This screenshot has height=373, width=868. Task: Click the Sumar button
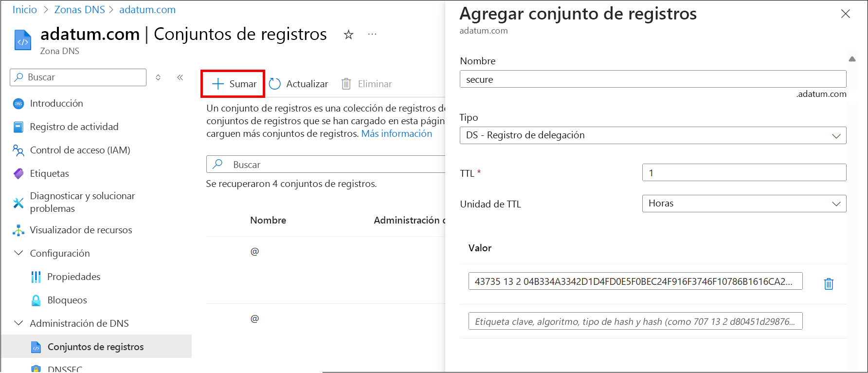point(233,84)
